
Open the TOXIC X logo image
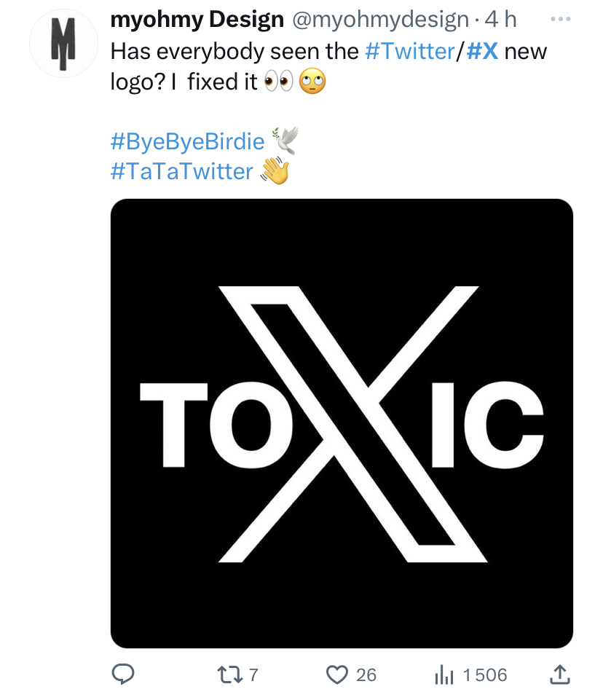(x=342, y=423)
